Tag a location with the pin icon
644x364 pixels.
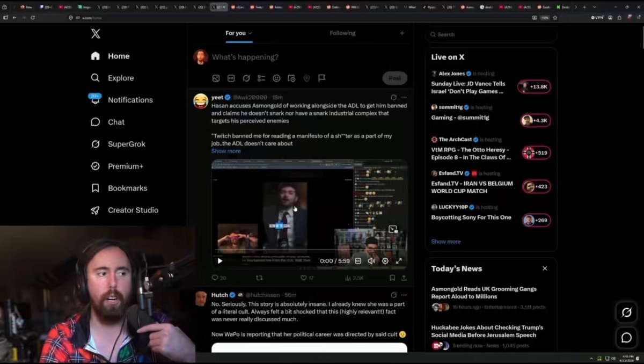point(306,78)
